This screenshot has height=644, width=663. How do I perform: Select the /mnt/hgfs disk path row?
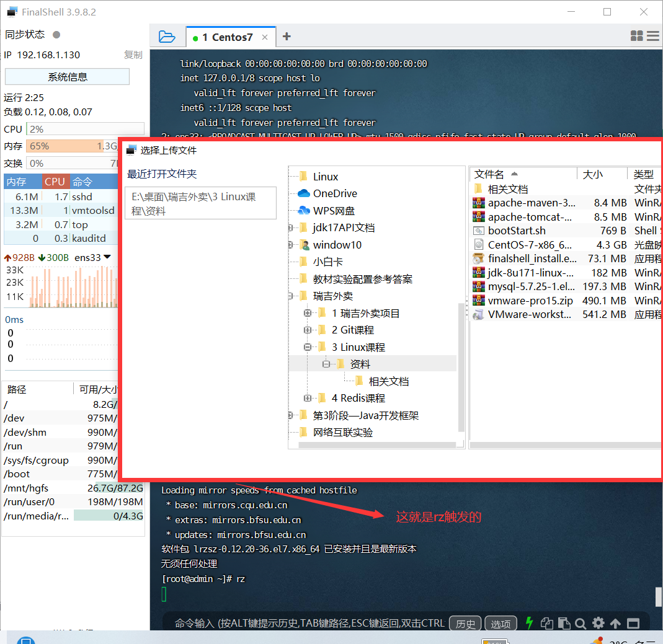(73, 488)
